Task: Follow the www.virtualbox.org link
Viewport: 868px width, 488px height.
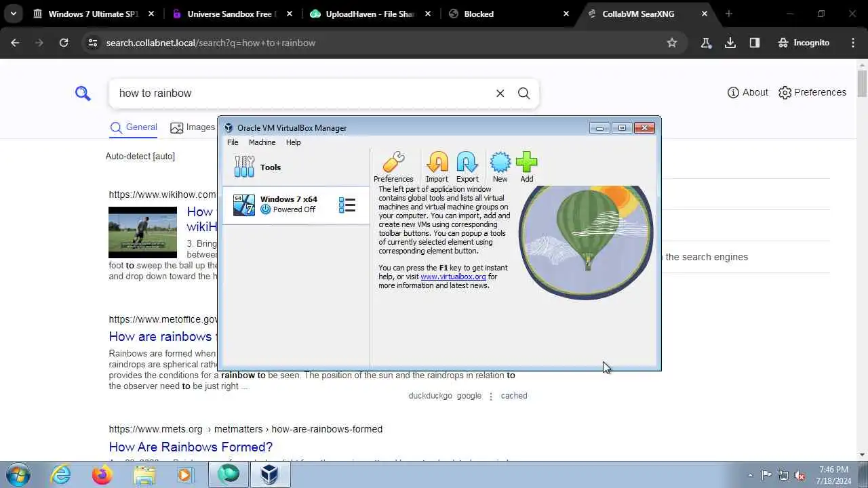Action: click(x=453, y=277)
